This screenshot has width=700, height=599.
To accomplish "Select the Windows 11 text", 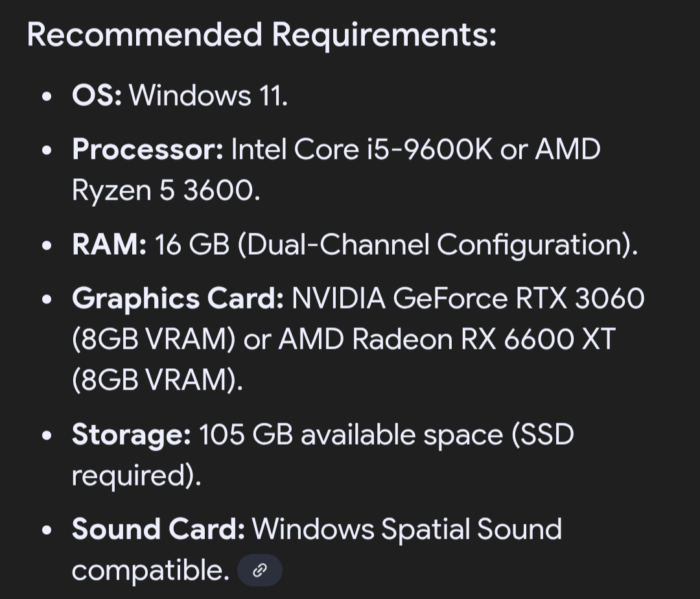I will pyautogui.click(x=208, y=96).
